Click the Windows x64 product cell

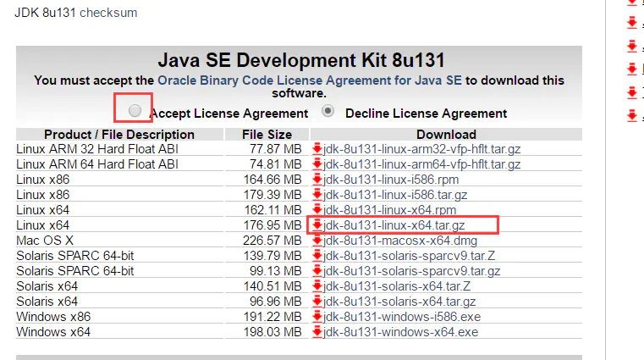click(119, 332)
